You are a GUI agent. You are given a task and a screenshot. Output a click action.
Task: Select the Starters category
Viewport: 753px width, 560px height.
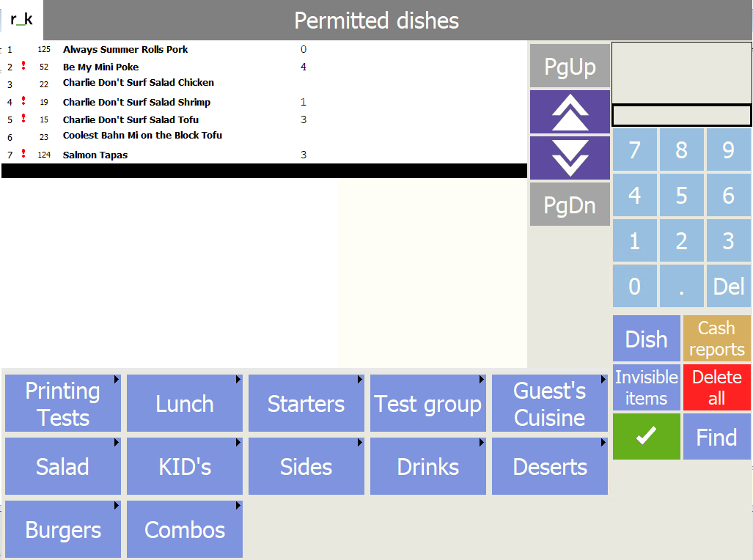pyautogui.click(x=306, y=404)
